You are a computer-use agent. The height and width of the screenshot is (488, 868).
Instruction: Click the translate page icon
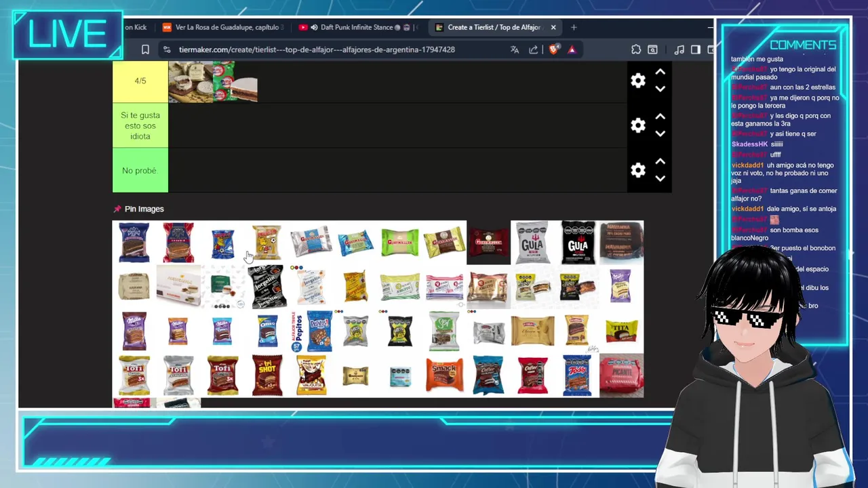pos(515,49)
